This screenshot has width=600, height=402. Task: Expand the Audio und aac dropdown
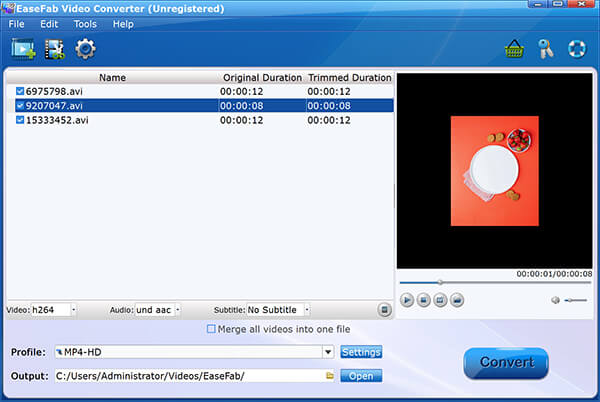pyautogui.click(x=178, y=309)
